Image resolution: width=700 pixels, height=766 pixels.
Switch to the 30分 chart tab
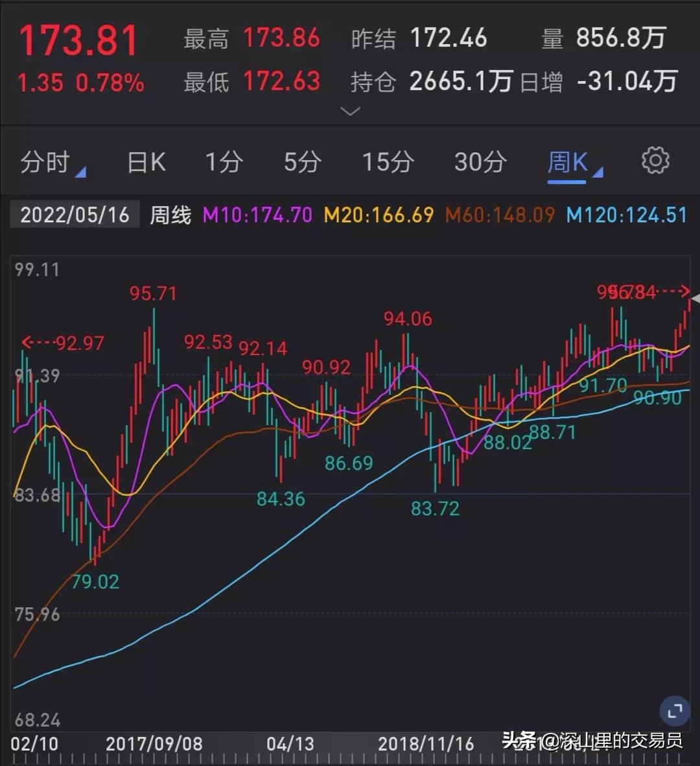pos(479,162)
